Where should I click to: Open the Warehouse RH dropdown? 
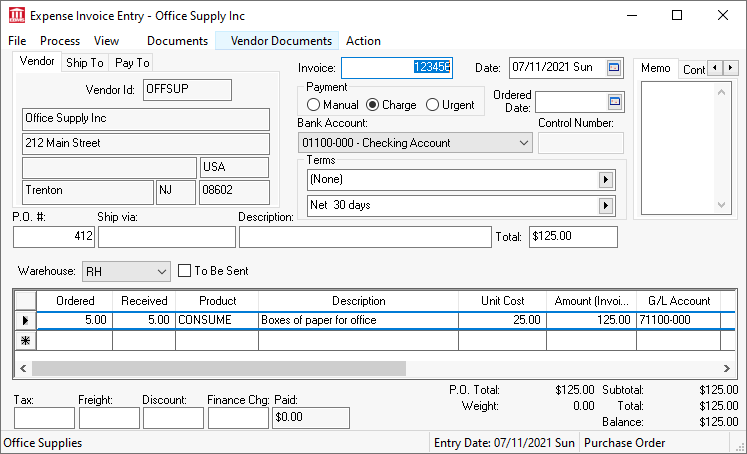tap(163, 271)
